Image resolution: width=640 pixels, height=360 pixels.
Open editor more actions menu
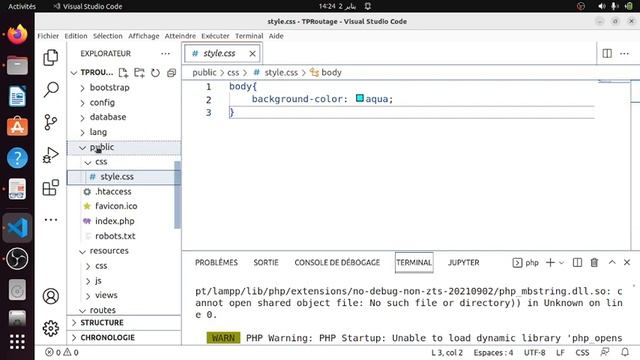point(624,53)
